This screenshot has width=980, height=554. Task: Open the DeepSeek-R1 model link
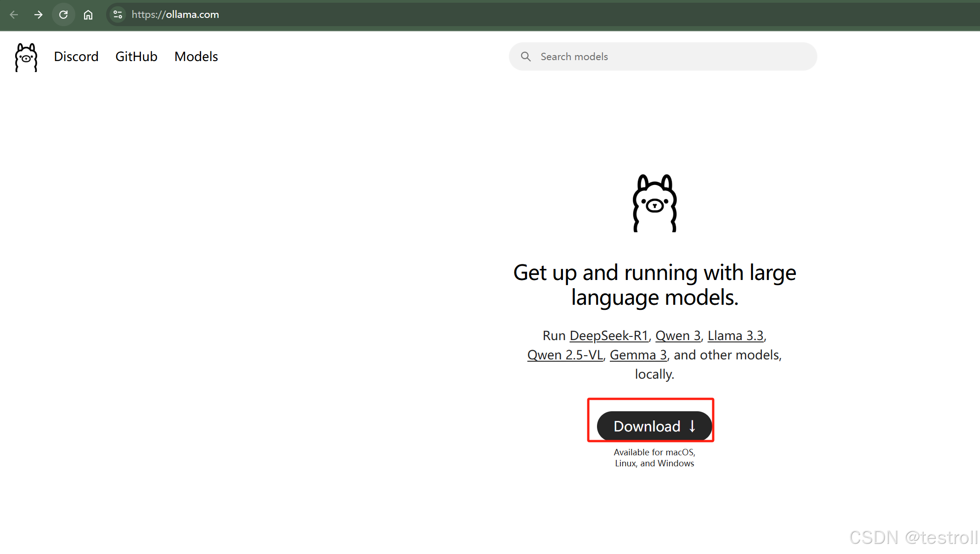pos(608,336)
